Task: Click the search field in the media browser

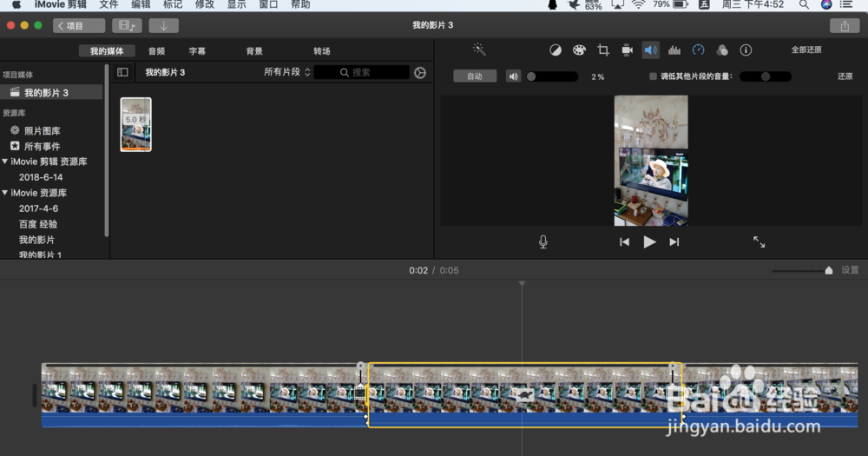Action: click(361, 73)
